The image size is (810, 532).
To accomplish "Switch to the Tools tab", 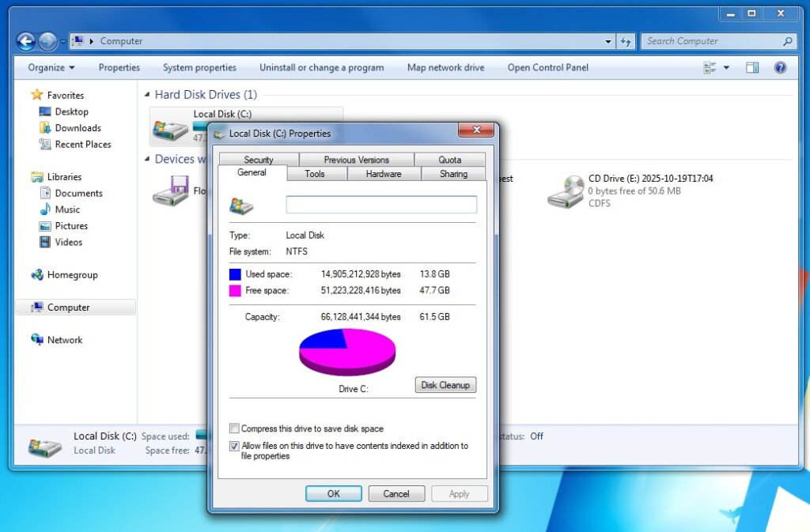I will coord(315,174).
